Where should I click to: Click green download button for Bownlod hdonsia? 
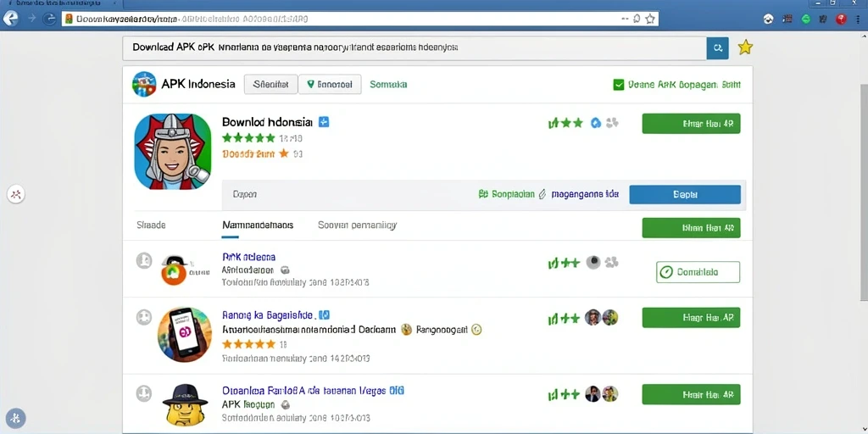click(x=691, y=124)
